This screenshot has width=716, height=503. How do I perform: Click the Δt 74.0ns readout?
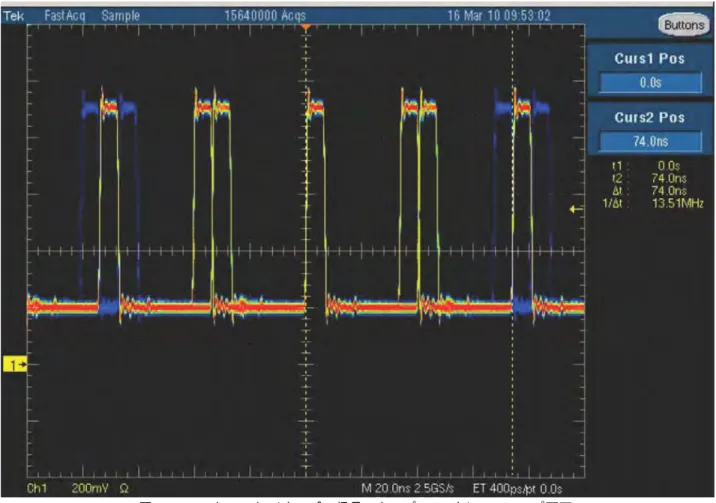click(649, 191)
